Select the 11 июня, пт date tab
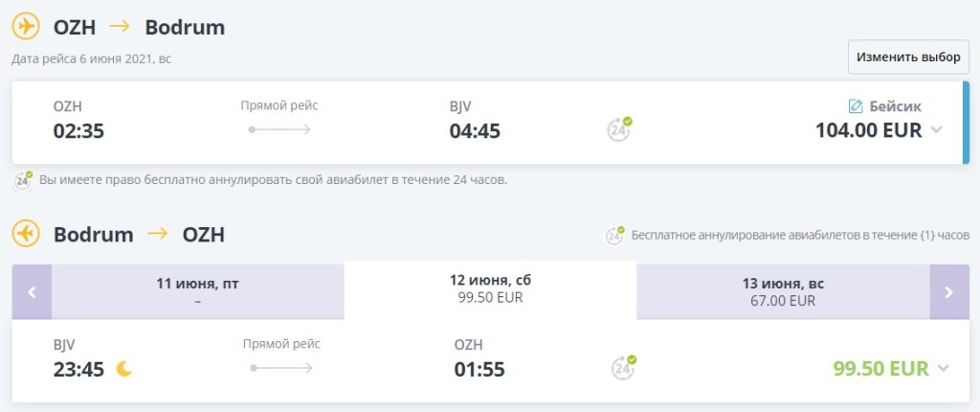This screenshot has width=980, height=412. tap(197, 291)
